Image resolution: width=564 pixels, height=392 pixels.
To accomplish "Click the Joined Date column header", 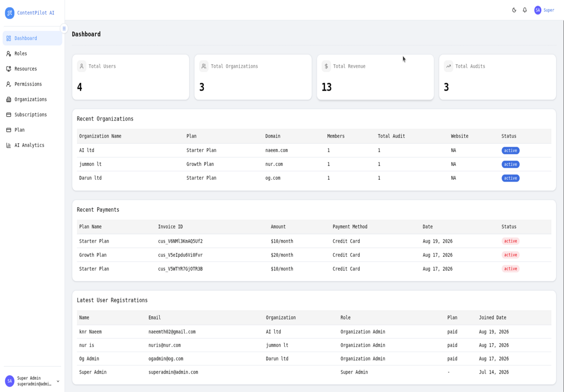I will click(x=493, y=318).
